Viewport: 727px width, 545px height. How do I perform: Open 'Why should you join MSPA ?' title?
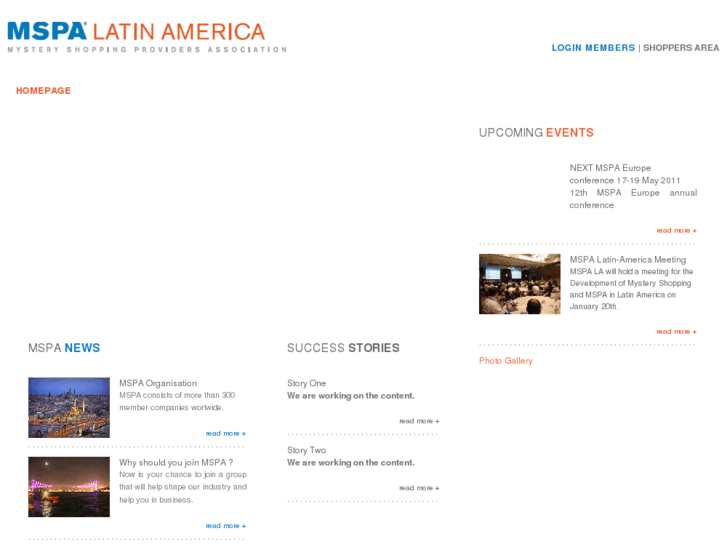click(176, 462)
